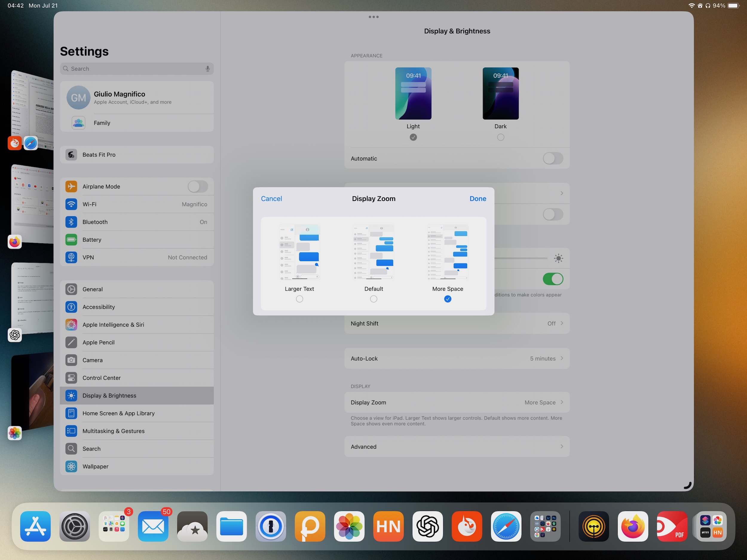747x560 pixels.
Task: Open Apple Pencil settings
Action: pos(137,342)
